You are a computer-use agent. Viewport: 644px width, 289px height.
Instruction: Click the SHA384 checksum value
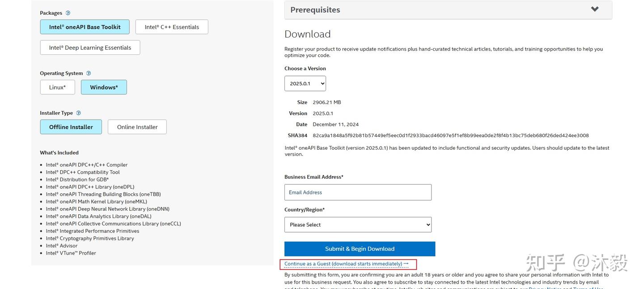pos(450,135)
